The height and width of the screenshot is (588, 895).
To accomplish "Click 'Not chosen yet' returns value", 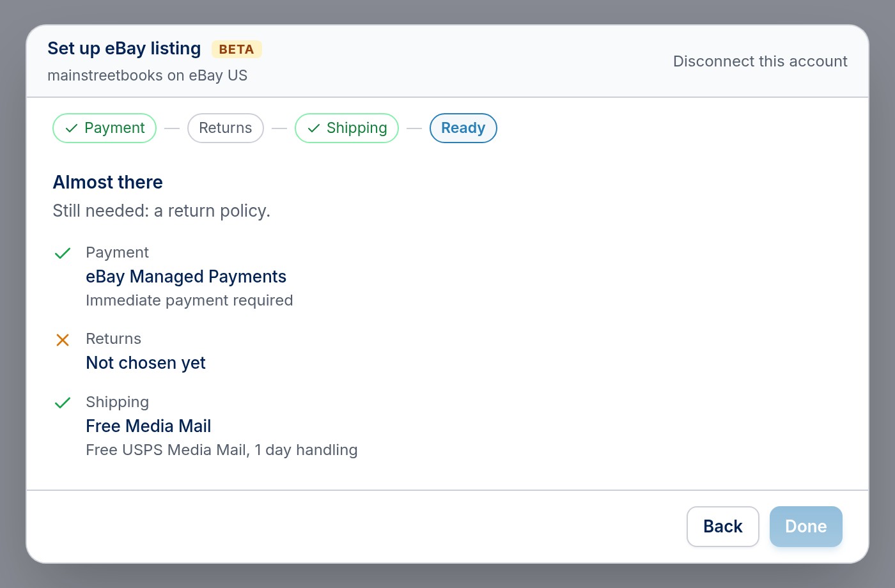I will (x=146, y=363).
